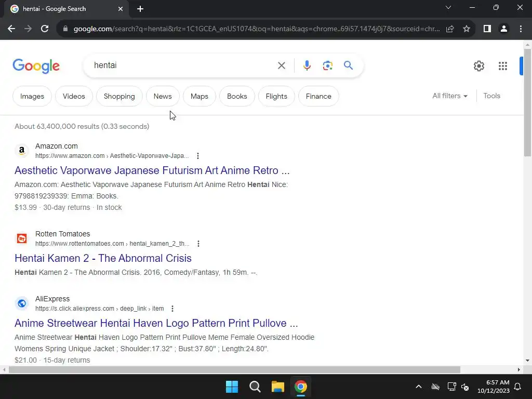Click the scroll down arrow
Viewport: 532px width, 399px height.
(x=527, y=361)
